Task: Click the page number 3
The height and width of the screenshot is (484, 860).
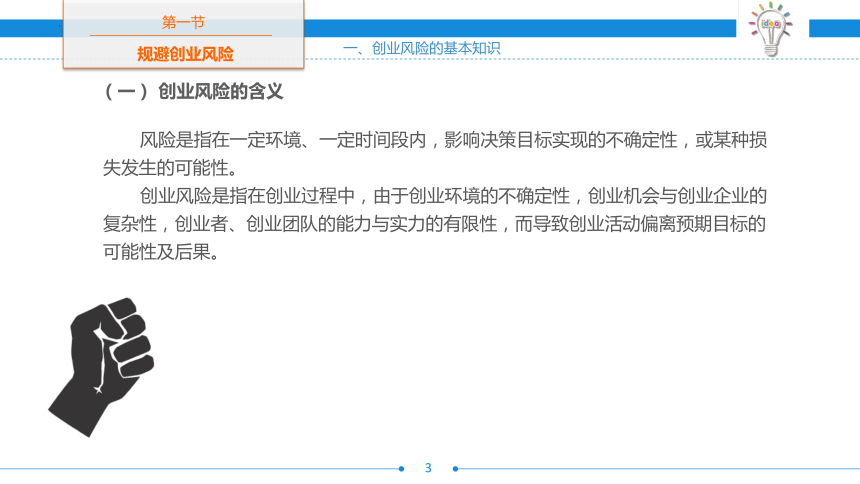Action: pos(428,468)
